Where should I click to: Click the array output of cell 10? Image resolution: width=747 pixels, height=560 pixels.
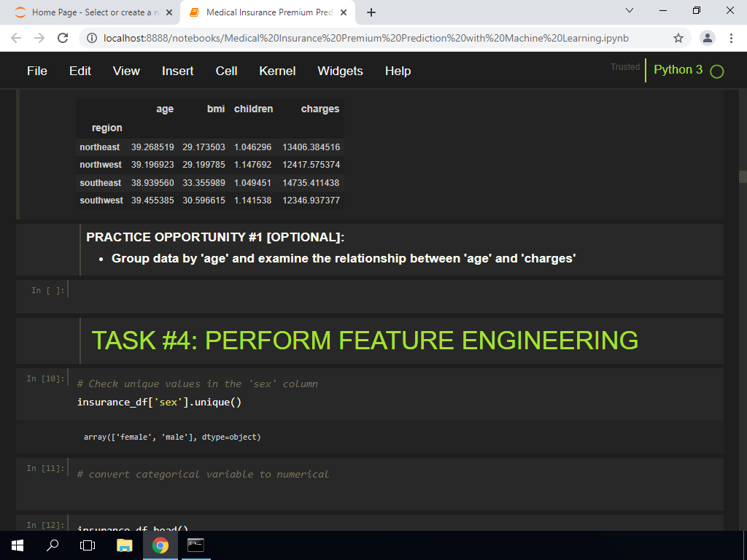(172, 437)
